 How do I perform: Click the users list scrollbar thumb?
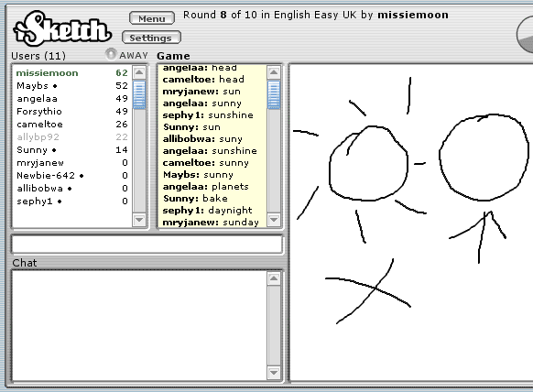coord(139,94)
